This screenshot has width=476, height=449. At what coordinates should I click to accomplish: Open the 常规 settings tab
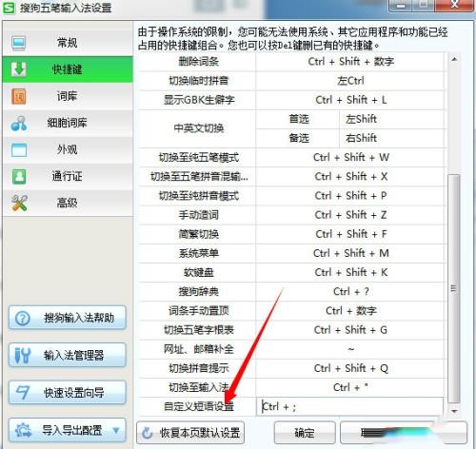pyautogui.click(x=68, y=43)
